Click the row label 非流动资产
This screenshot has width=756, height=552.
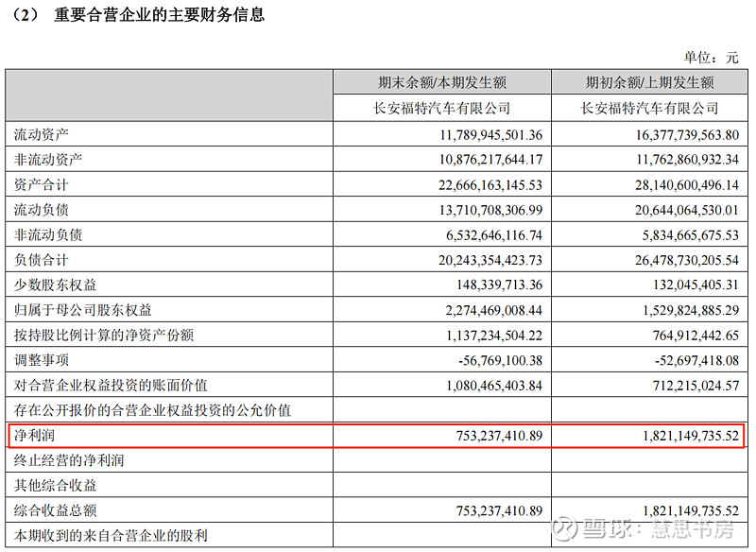coord(48,160)
